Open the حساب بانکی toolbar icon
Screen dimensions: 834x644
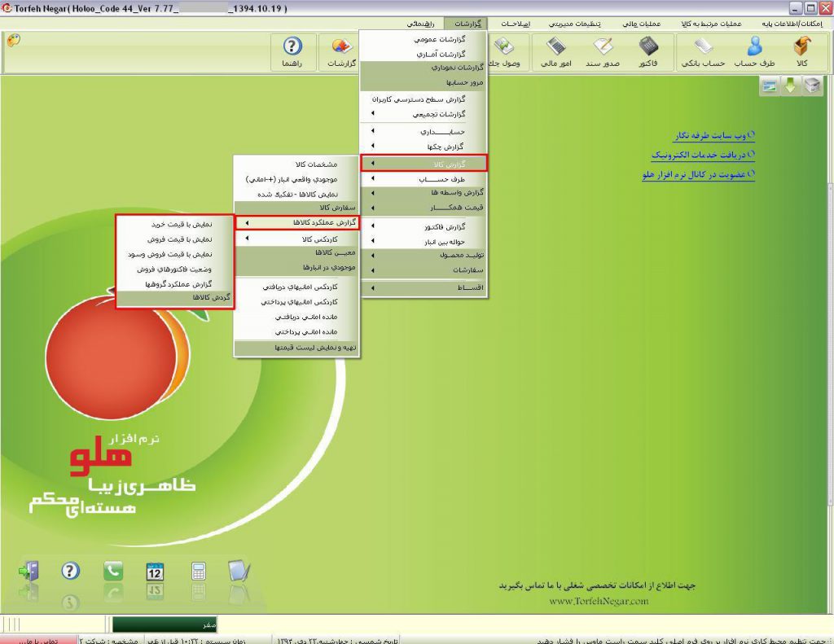click(703, 51)
